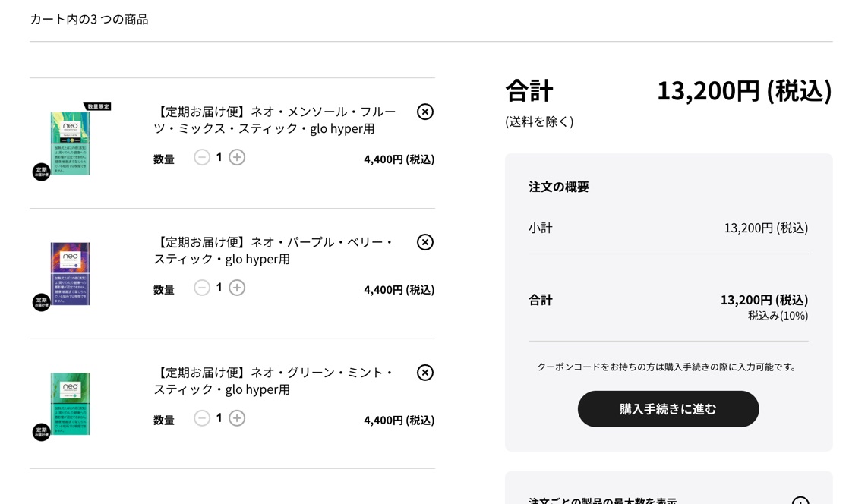Open the Green Mint product thumbnail

[x=71, y=404]
